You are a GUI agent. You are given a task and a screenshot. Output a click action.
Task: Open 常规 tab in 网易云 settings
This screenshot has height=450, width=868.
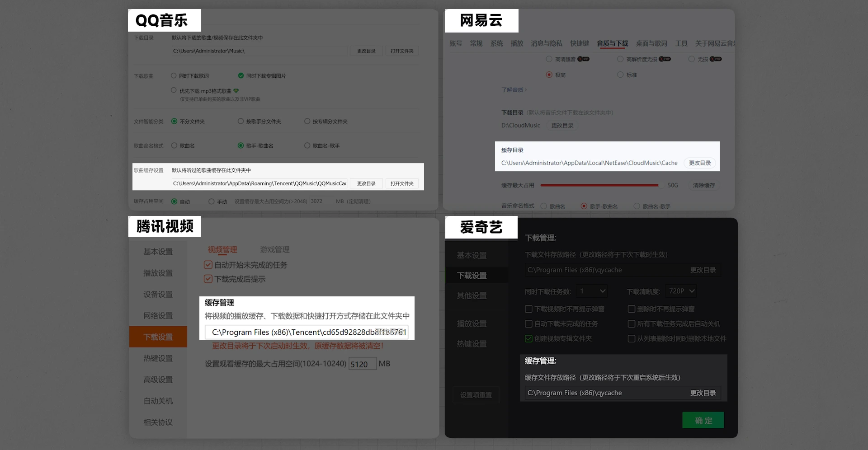[x=476, y=43]
